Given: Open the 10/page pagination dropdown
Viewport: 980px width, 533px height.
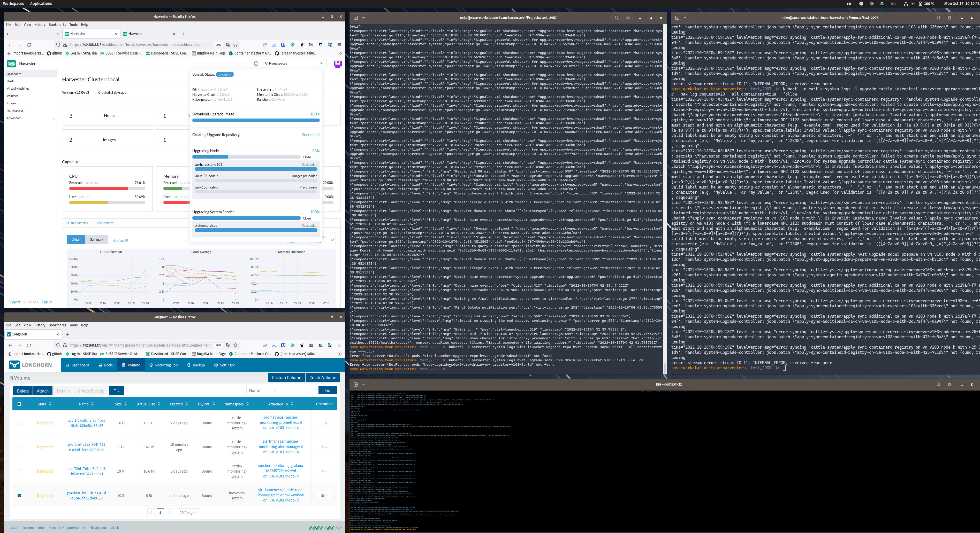Looking at the screenshot, I should pyautogui.click(x=188, y=512).
